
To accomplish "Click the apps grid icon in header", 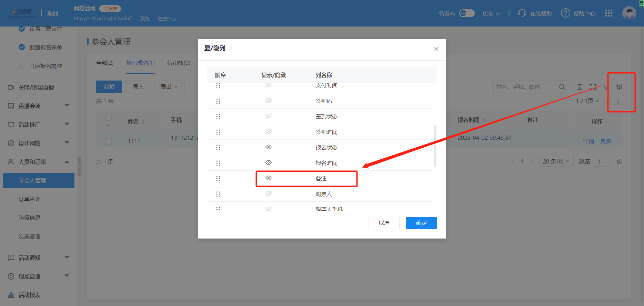I will (608, 13).
